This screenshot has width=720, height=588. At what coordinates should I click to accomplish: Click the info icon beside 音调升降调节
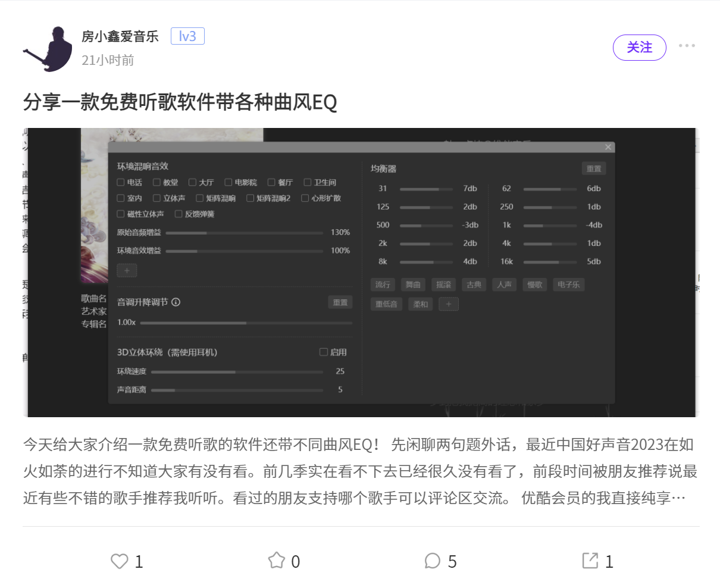(x=176, y=302)
